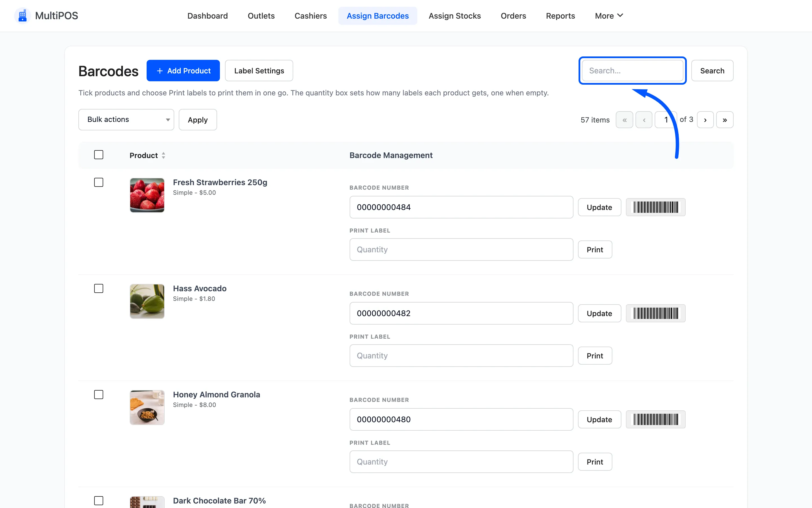The image size is (812, 508).
Task: Tick the select-all products checkbox
Action: [x=99, y=155]
